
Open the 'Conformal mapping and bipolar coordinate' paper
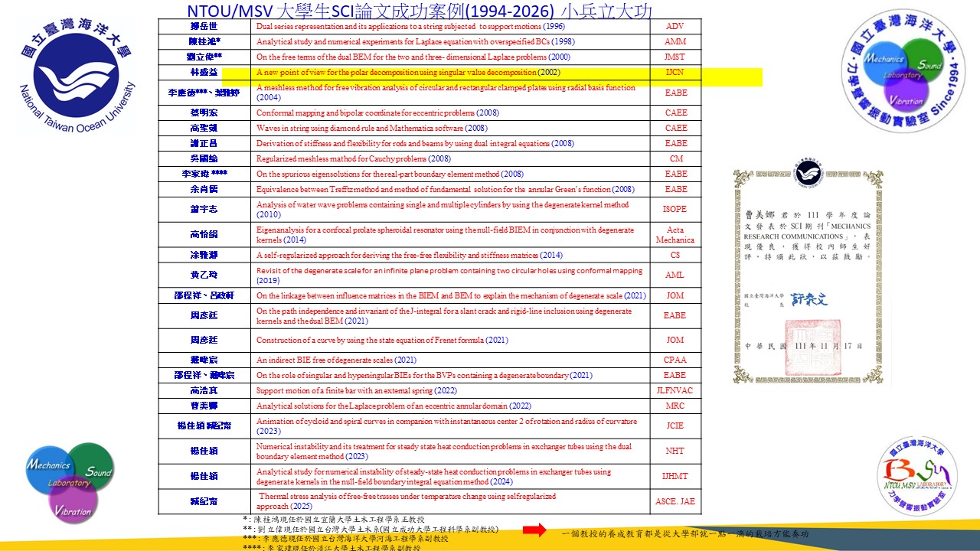pyautogui.click(x=377, y=112)
